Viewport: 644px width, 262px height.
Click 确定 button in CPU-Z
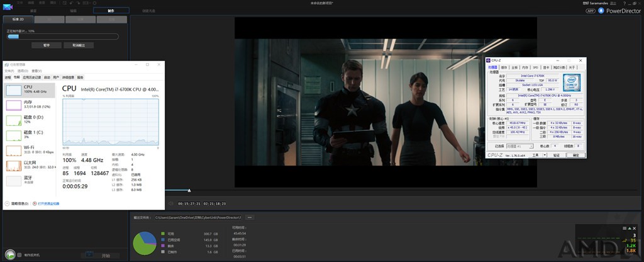click(575, 155)
